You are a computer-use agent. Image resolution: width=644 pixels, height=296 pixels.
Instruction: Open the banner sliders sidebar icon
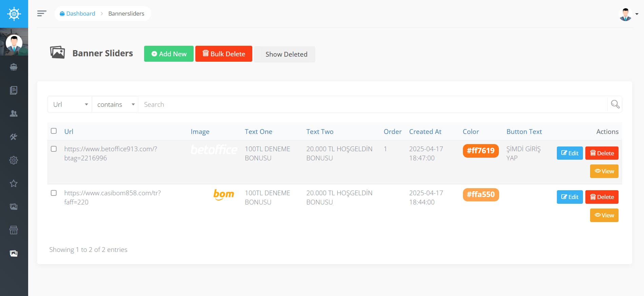tap(14, 254)
